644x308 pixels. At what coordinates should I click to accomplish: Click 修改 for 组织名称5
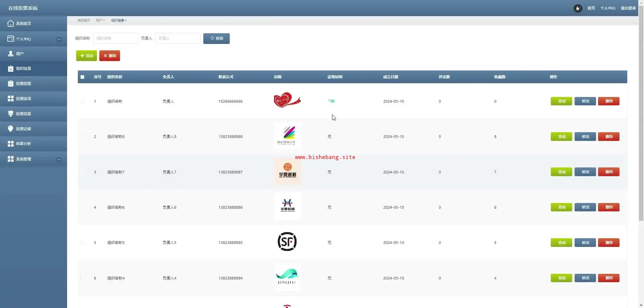(x=585, y=243)
